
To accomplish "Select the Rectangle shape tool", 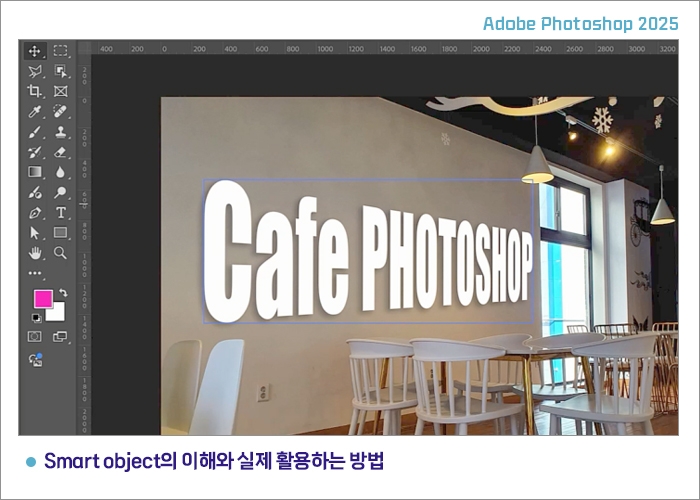I will pos(60,233).
